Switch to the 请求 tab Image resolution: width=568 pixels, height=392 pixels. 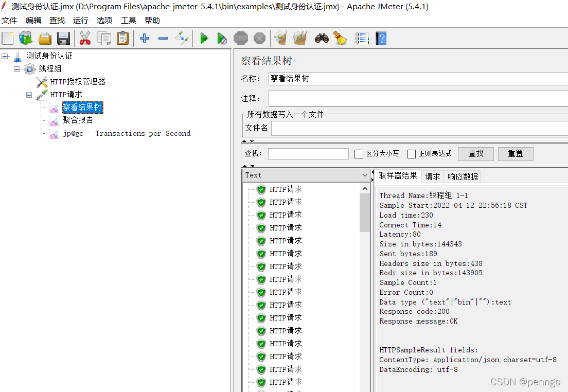(x=433, y=177)
